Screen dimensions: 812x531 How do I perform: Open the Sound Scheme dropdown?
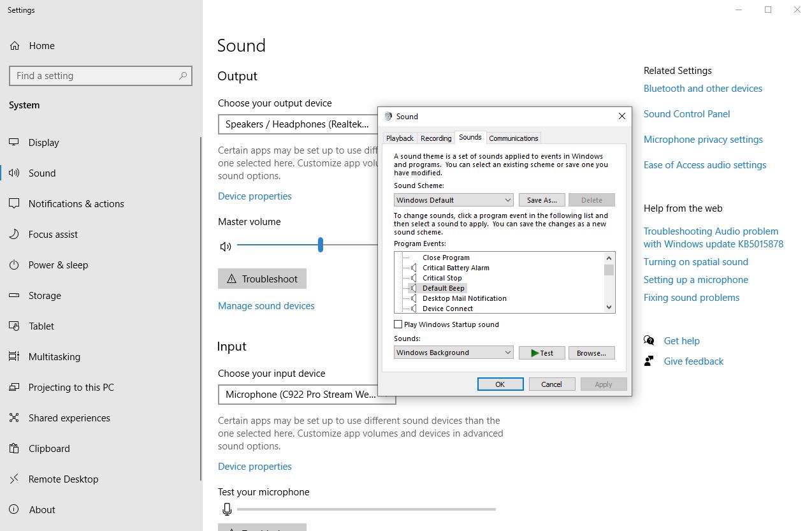(x=453, y=200)
